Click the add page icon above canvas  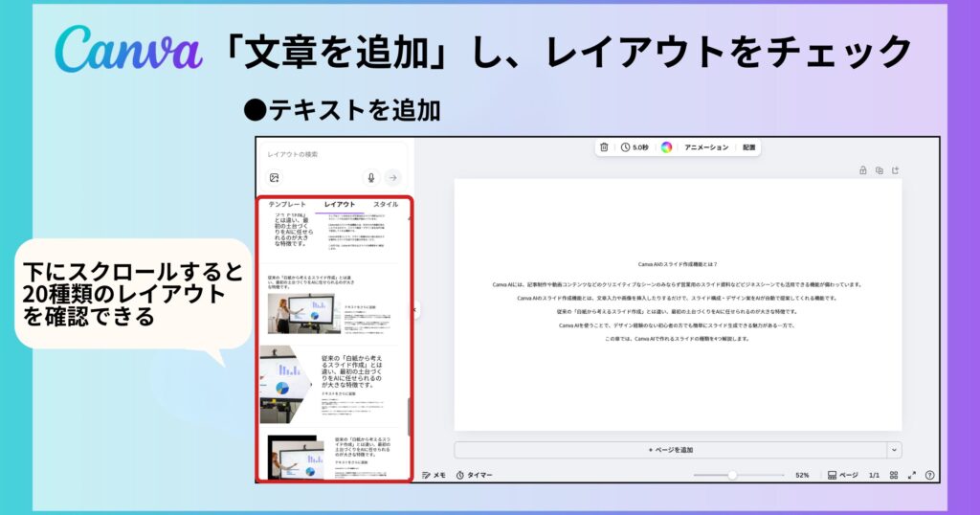point(896,170)
